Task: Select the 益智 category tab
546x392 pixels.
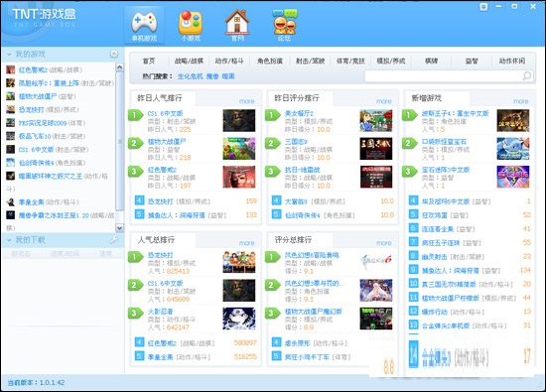Action: click(472, 61)
